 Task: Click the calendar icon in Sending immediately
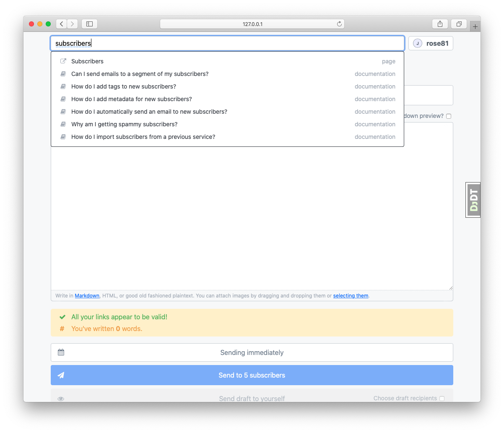pos(61,352)
